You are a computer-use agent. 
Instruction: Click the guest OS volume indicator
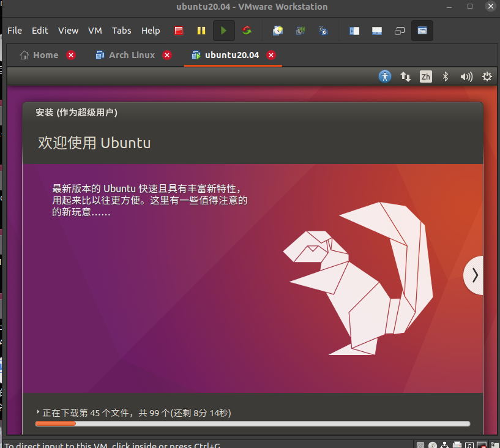coord(465,77)
